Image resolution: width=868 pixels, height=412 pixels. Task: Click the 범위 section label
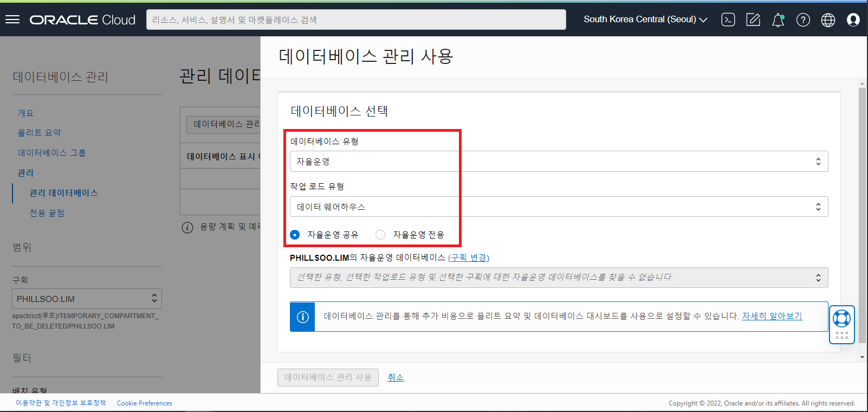[x=22, y=247]
